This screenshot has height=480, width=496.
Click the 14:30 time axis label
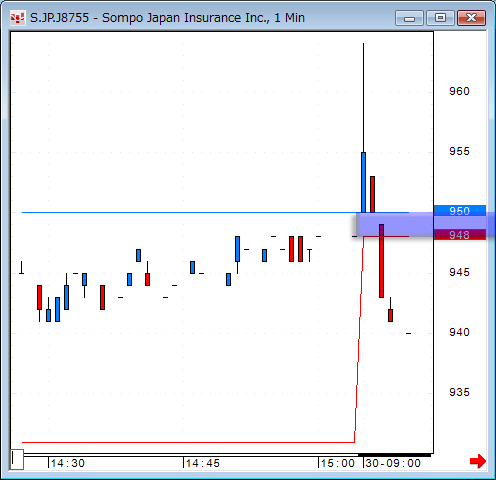click(68, 463)
